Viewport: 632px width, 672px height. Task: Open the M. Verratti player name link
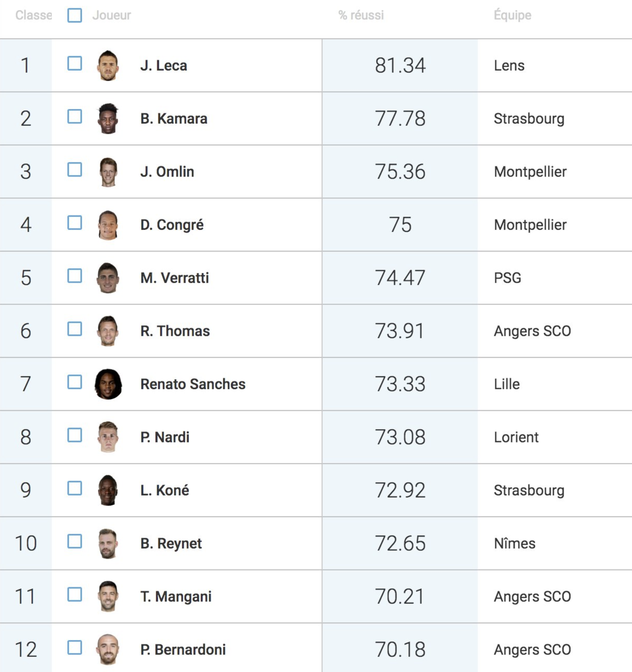coord(175,278)
